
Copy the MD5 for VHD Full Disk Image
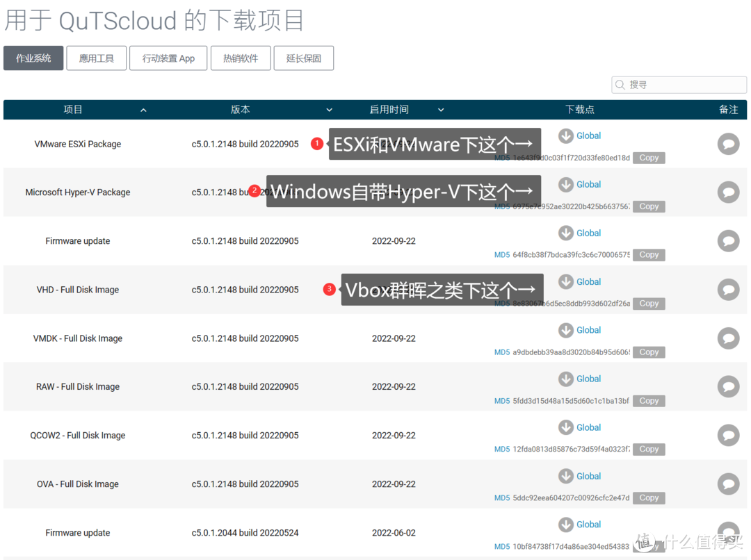click(x=649, y=304)
